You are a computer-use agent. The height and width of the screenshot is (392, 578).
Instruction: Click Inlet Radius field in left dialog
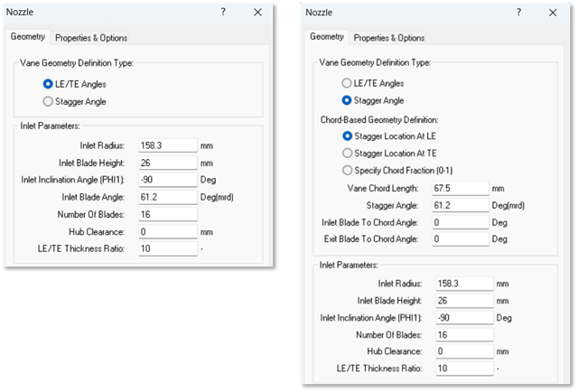167,145
